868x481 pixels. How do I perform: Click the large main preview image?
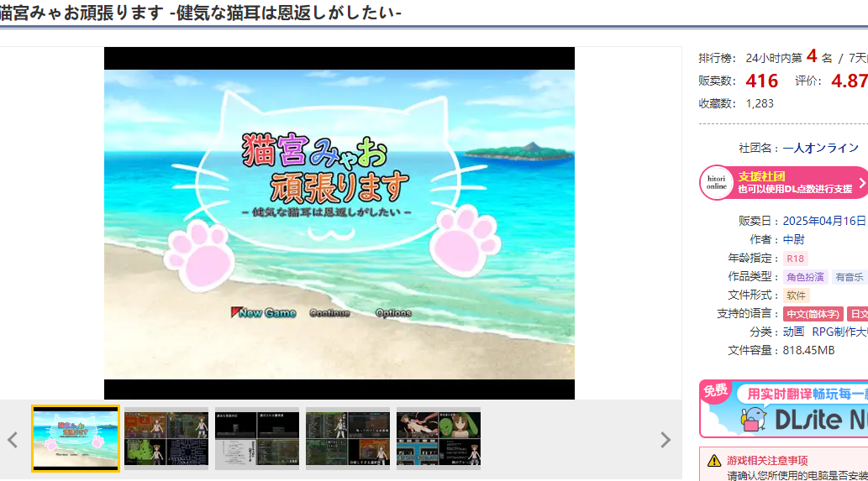pos(339,223)
